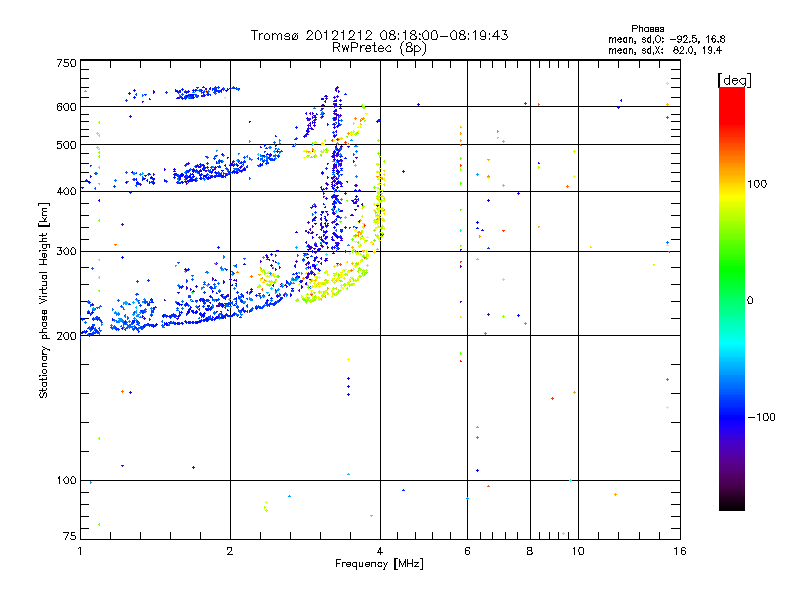Click the 4 MHz frequency tick label
This screenshot has width=800, height=600.
click(380, 551)
